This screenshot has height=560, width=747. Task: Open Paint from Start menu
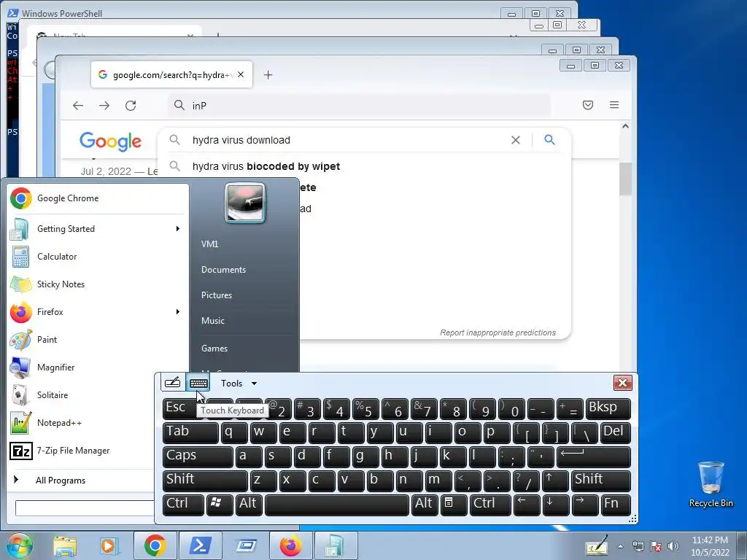coord(98,340)
